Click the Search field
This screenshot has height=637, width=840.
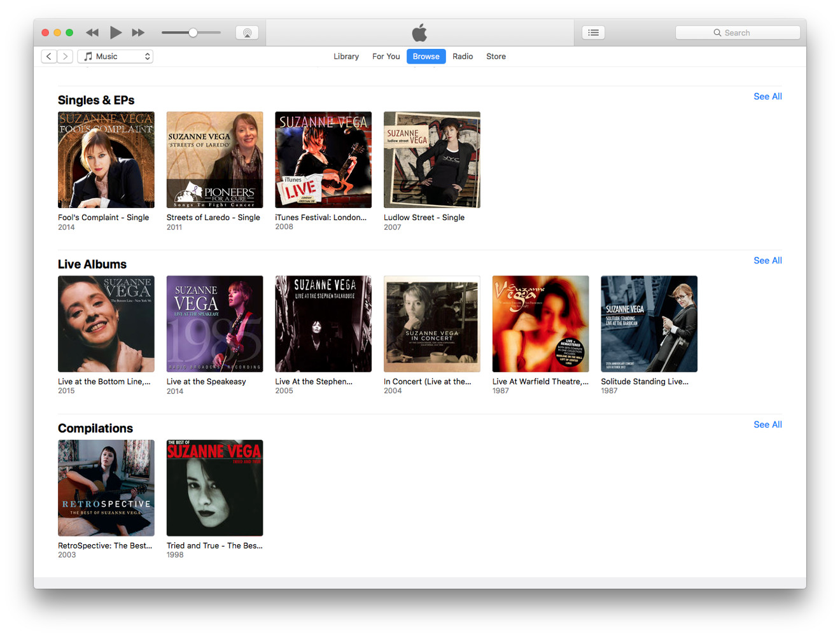tap(738, 32)
